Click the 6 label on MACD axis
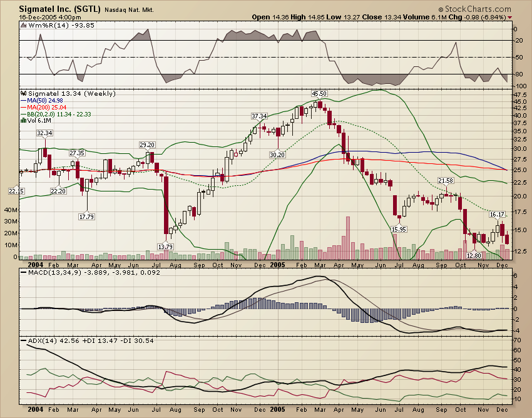This screenshot has height=418, width=532. tap(515, 275)
